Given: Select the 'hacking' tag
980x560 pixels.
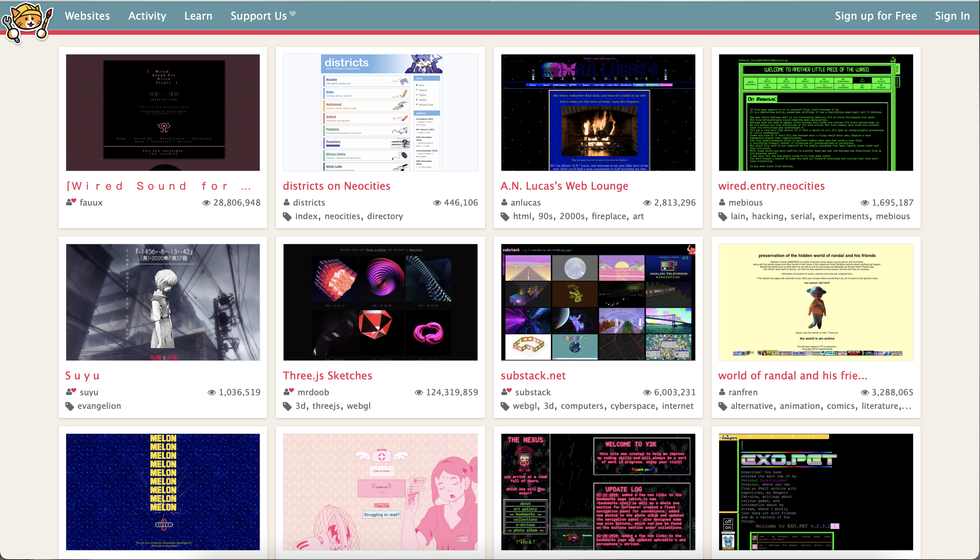Looking at the screenshot, I should pos(768,216).
